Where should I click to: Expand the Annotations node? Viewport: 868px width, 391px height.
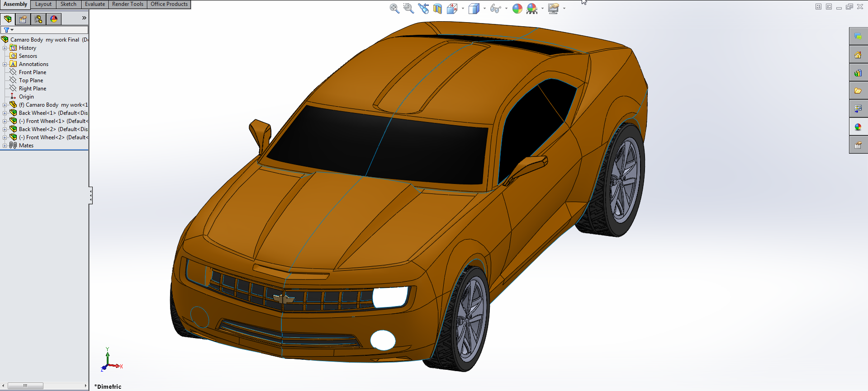click(x=5, y=64)
